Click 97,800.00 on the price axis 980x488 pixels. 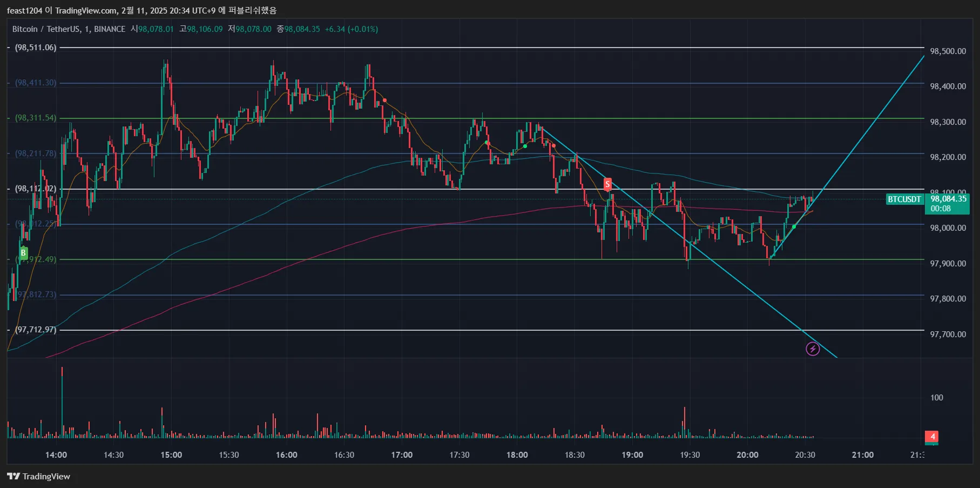click(x=948, y=299)
